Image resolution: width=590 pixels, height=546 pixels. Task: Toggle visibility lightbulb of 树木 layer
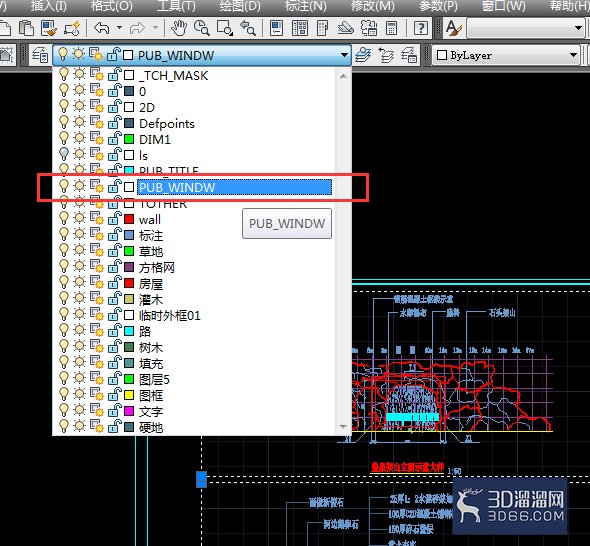64,347
